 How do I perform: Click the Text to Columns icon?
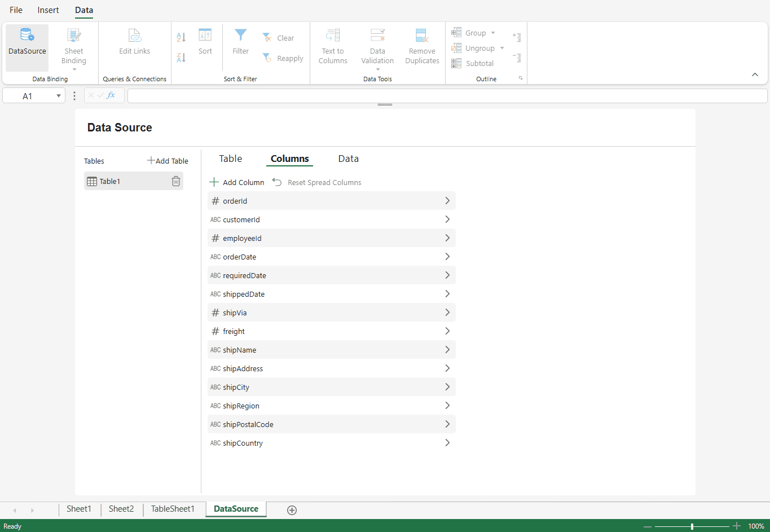pyautogui.click(x=333, y=35)
